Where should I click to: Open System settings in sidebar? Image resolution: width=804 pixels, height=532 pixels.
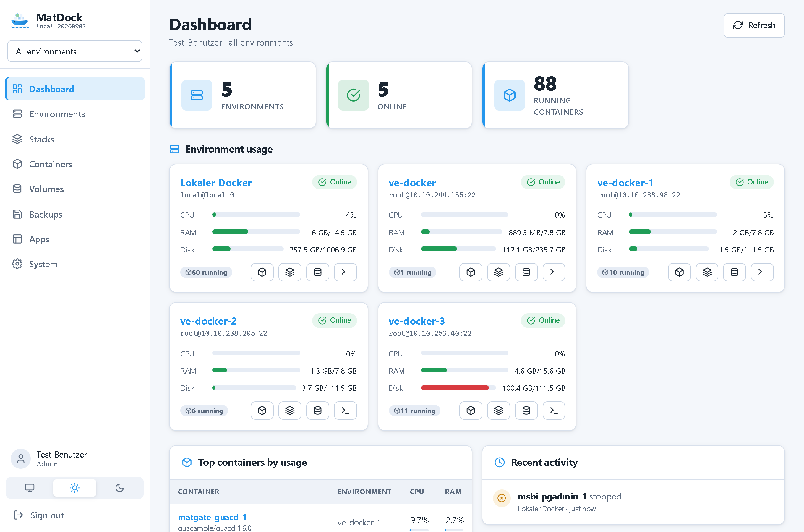(74, 264)
